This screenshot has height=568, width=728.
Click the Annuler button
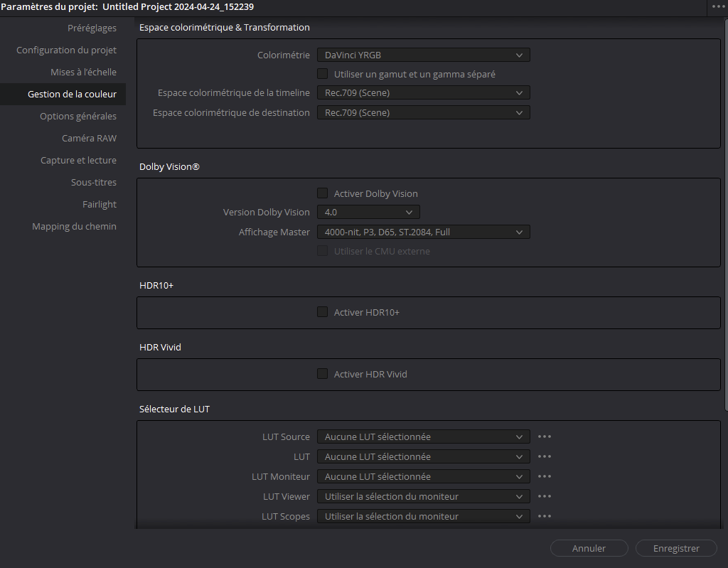coord(589,549)
